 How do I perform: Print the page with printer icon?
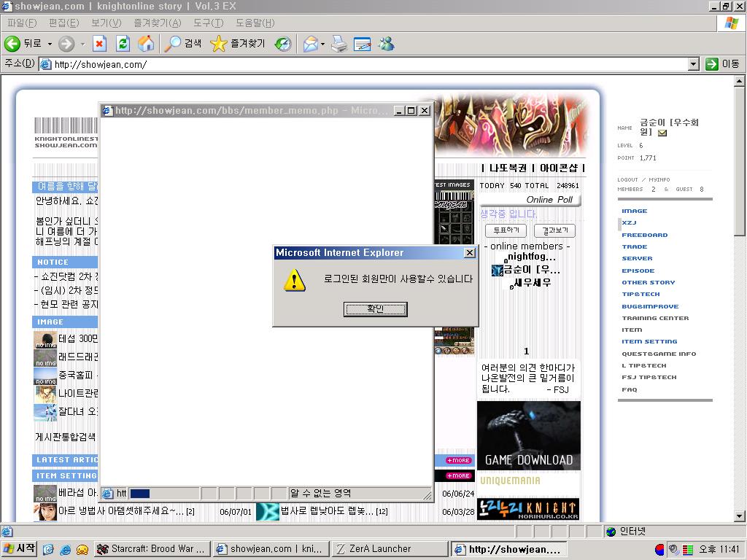pyautogui.click(x=339, y=44)
